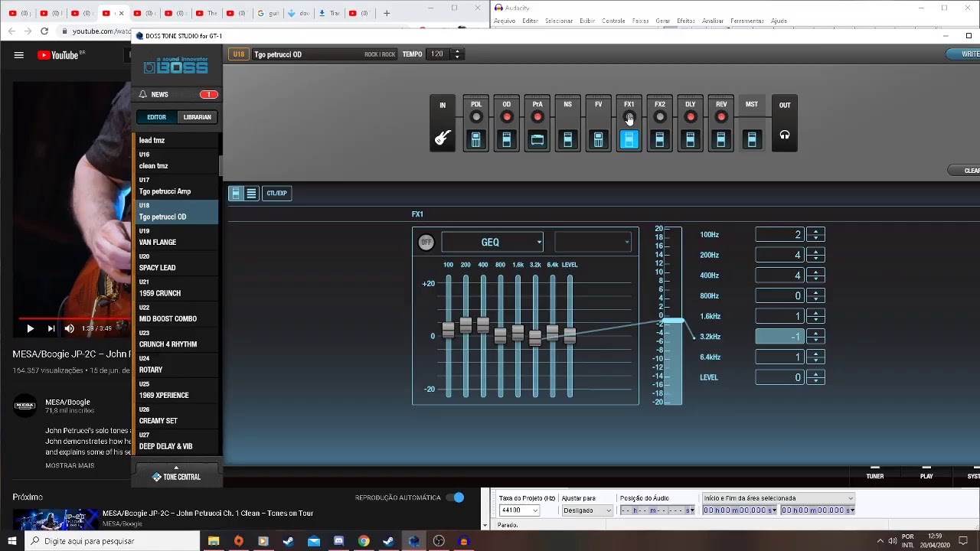
Task: Click MOSTRAR MAIS under video description
Action: (70, 465)
